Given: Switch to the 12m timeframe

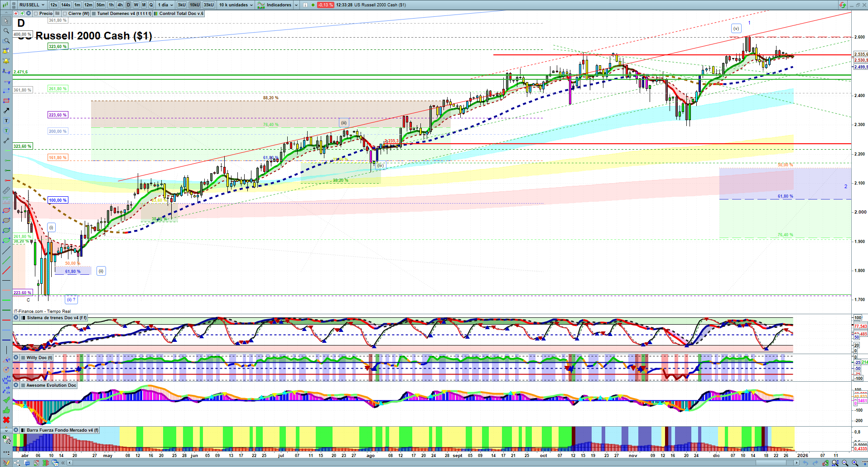Looking at the screenshot, I should point(88,5).
